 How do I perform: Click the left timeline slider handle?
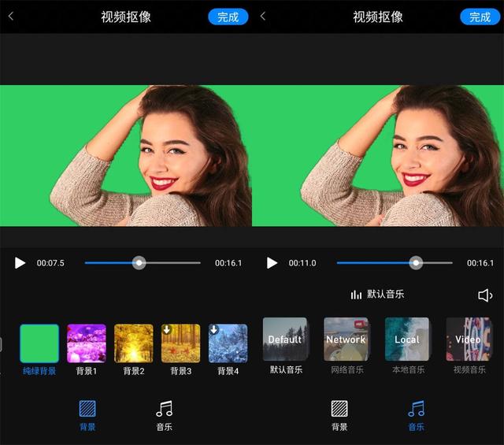[139, 263]
